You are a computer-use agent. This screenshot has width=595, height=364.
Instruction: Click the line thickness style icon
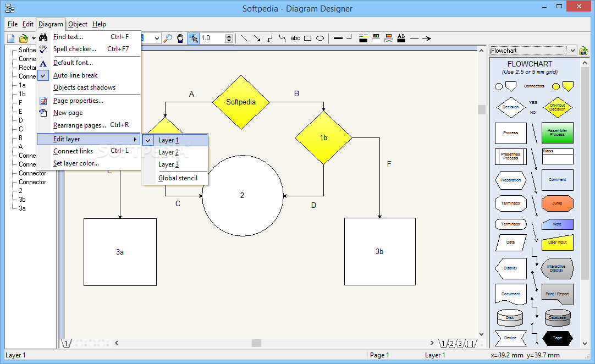click(338, 38)
